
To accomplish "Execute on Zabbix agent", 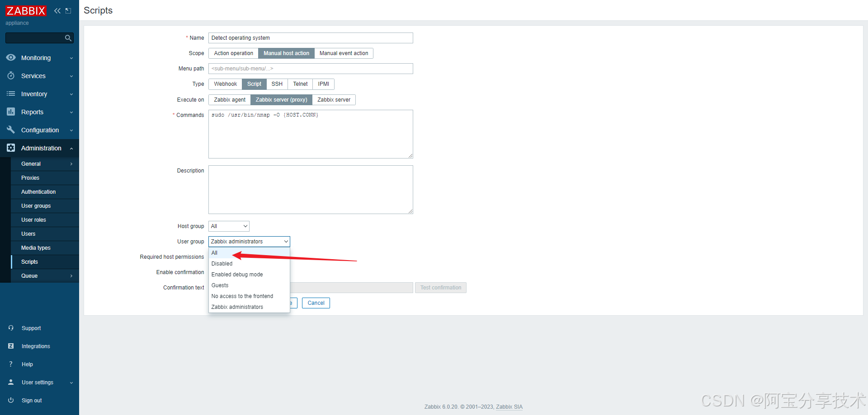I will tap(230, 100).
